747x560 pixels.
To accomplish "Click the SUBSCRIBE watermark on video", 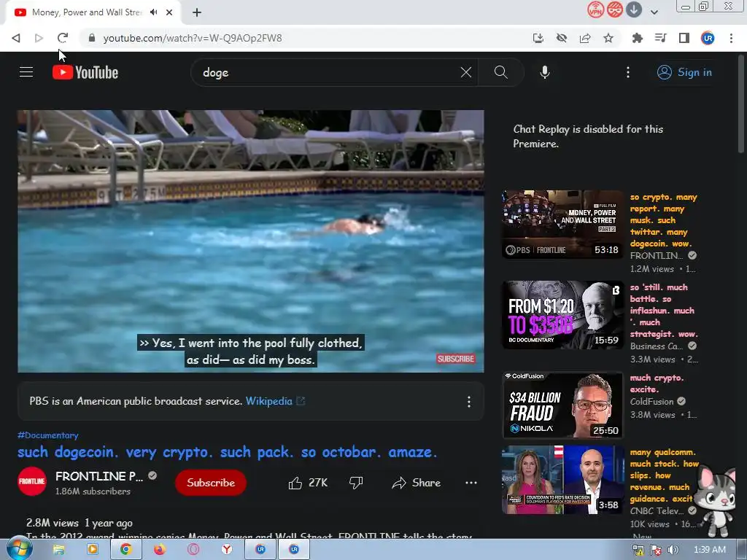I will click(455, 359).
